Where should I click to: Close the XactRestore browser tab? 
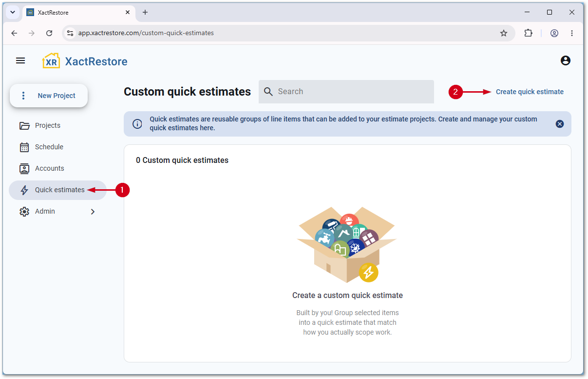tap(127, 12)
